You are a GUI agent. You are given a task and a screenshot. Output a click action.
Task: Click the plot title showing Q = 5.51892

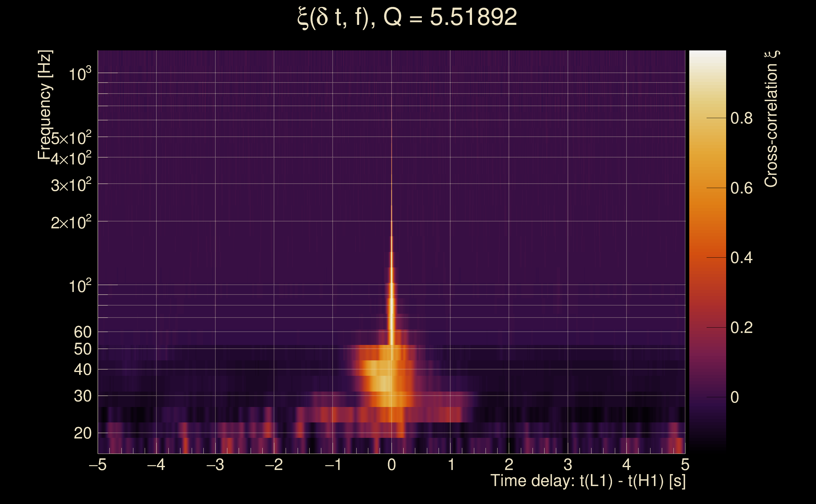pyautogui.click(x=407, y=17)
